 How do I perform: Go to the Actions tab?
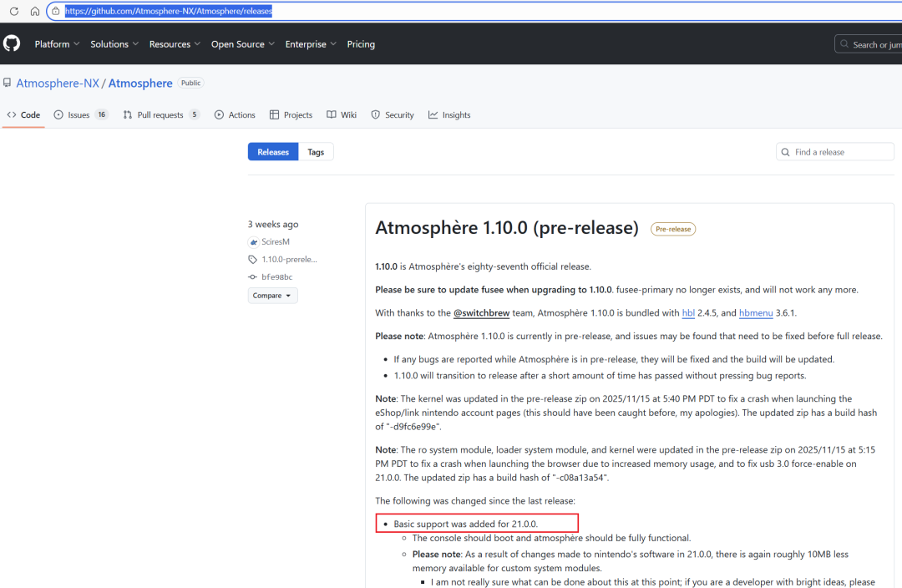click(x=235, y=114)
